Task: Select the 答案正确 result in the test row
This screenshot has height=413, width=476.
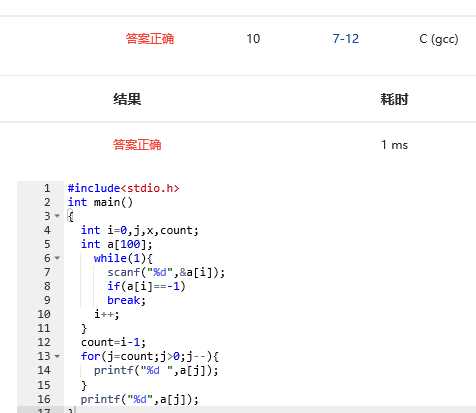Action: (x=137, y=145)
